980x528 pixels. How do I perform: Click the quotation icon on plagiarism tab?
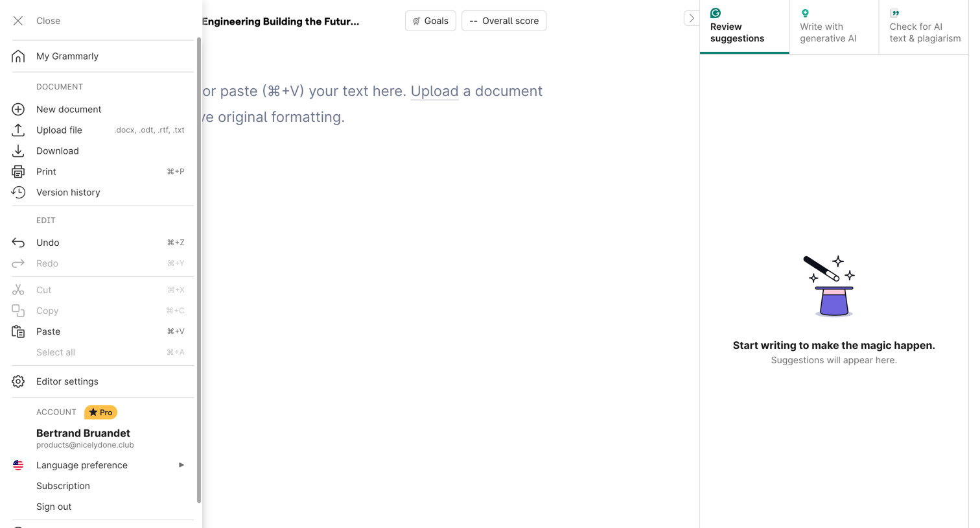[894, 13]
